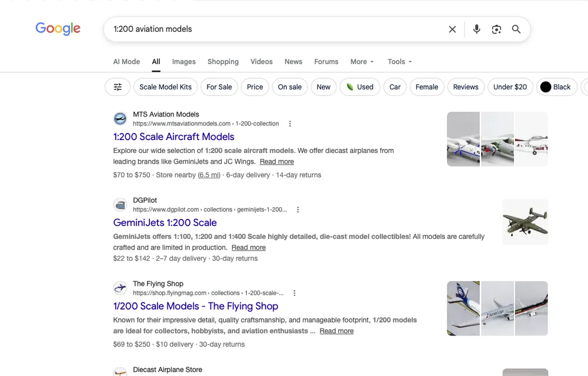Expand the More dropdown
This screenshot has height=376, width=588.
point(362,62)
